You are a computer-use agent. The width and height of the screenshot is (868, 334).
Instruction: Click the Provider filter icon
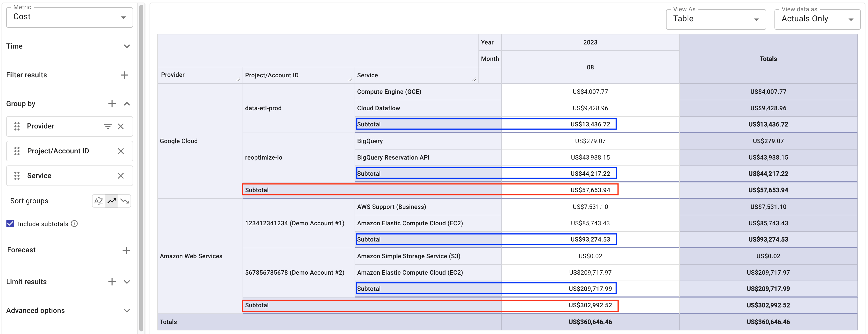(x=107, y=126)
